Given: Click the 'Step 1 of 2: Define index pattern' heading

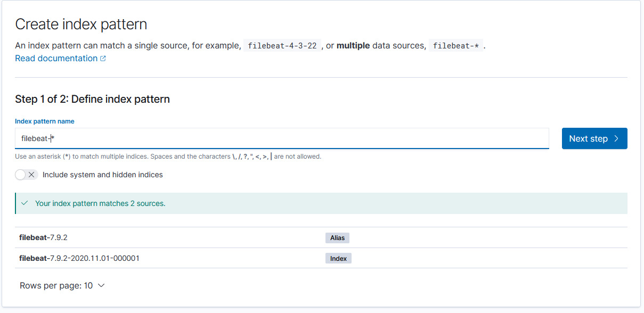Looking at the screenshot, I should [92, 99].
